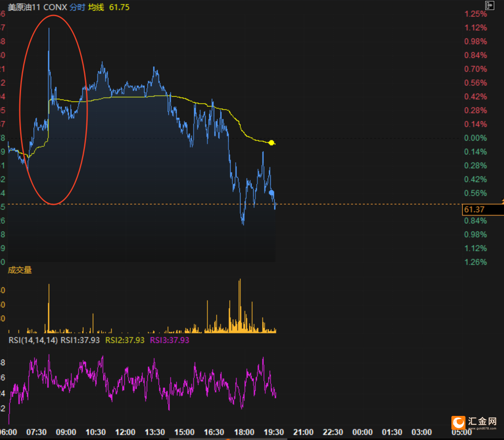This screenshot has width=504, height=440.
Task: Click the 16:30 time axis label
Action: tap(214, 432)
